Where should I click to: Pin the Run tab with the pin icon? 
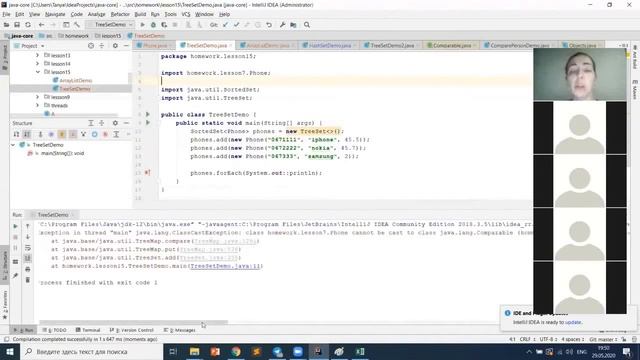pos(16,276)
